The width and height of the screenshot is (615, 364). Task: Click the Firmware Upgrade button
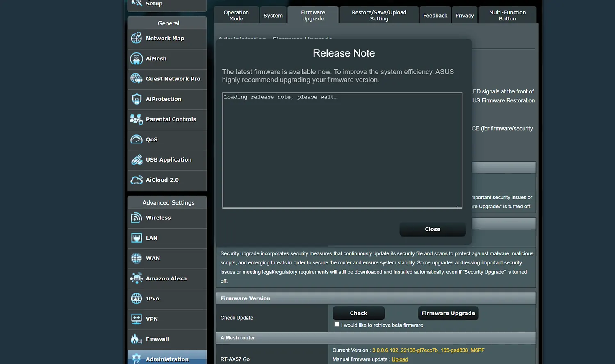point(448,313)
